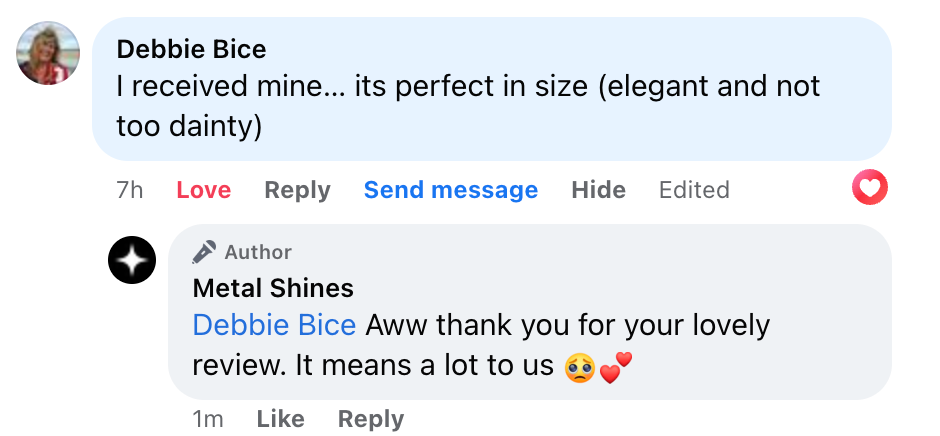Open the red heart reaction icon

[870, 188]
